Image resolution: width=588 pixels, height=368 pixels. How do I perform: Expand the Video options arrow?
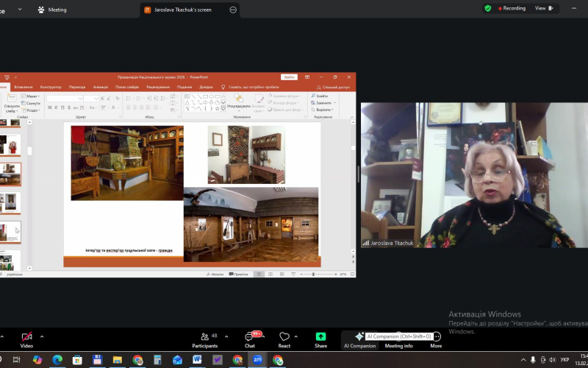[42, 336]
